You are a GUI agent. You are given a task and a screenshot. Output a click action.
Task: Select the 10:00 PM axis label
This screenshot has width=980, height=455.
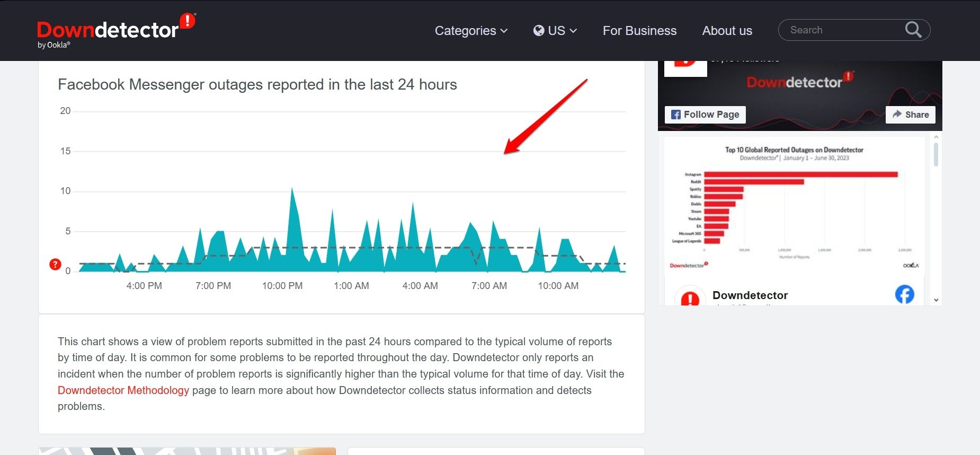(282, 286)
